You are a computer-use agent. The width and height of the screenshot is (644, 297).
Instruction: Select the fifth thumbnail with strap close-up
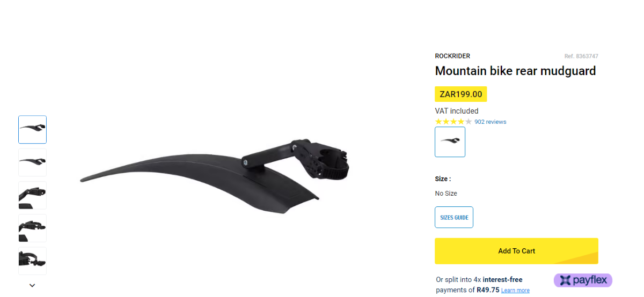[32, 261]
